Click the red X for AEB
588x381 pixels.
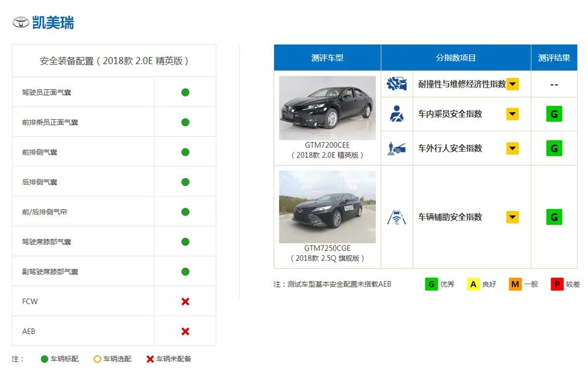[185, 331]
